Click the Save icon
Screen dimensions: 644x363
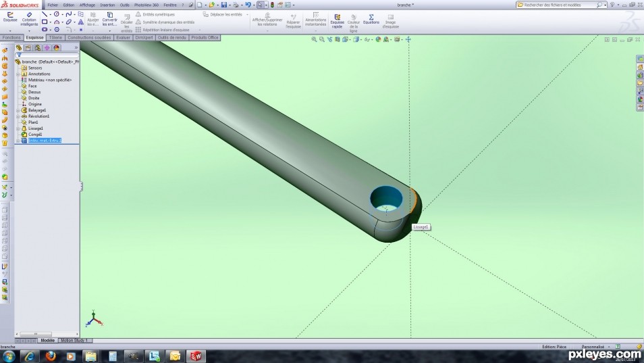point(224,5)
